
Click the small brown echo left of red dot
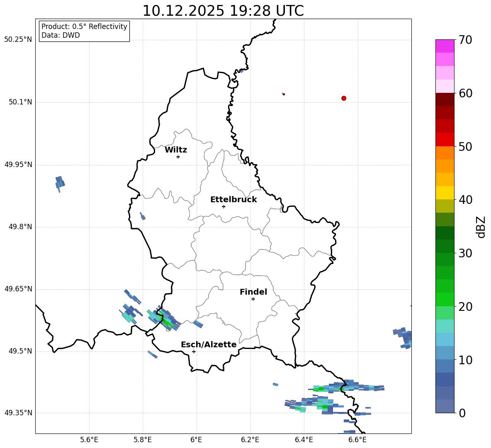[x=283, y=94]
